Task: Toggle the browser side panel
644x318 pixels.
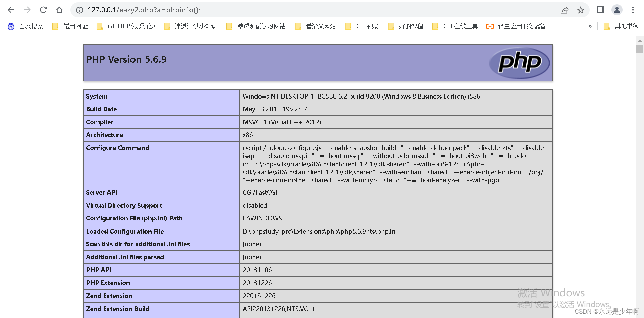Action: pyautogui.click(x=601, y=10)
